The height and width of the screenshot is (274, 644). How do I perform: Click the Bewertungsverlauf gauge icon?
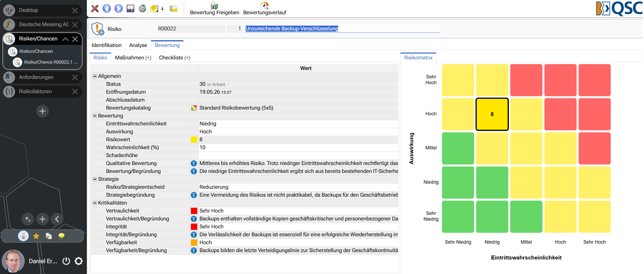click(x=265, y=5)
